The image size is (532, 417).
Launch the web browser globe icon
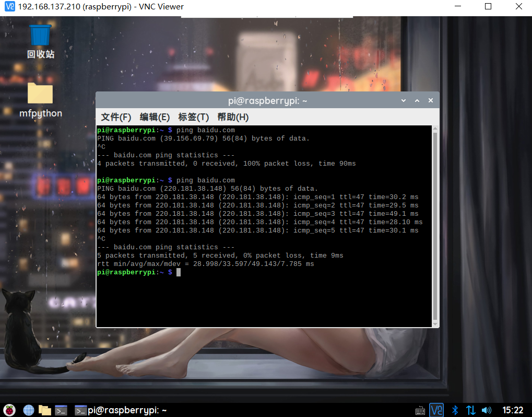pos(29,410)
